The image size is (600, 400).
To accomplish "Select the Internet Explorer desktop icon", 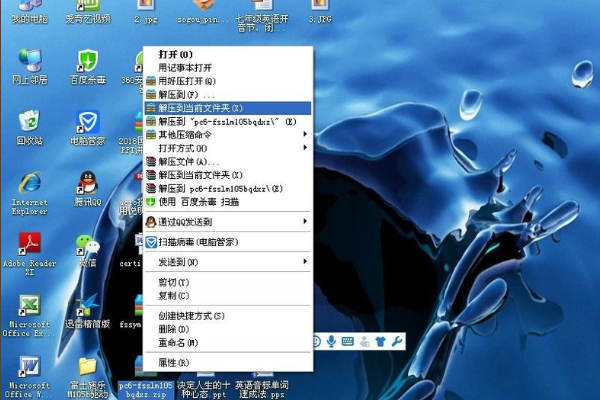I will (x=30, y=185).
